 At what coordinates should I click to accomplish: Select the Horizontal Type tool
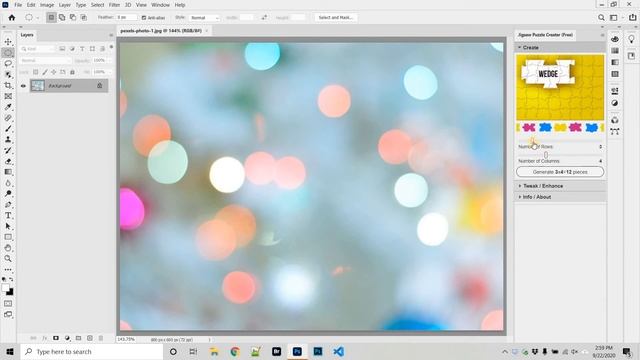[8, 215]
